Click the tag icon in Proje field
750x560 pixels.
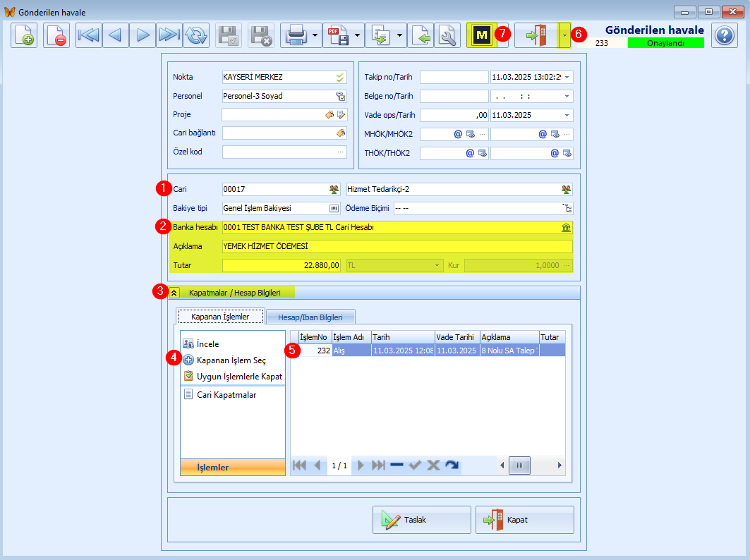(x=329, y=115)
